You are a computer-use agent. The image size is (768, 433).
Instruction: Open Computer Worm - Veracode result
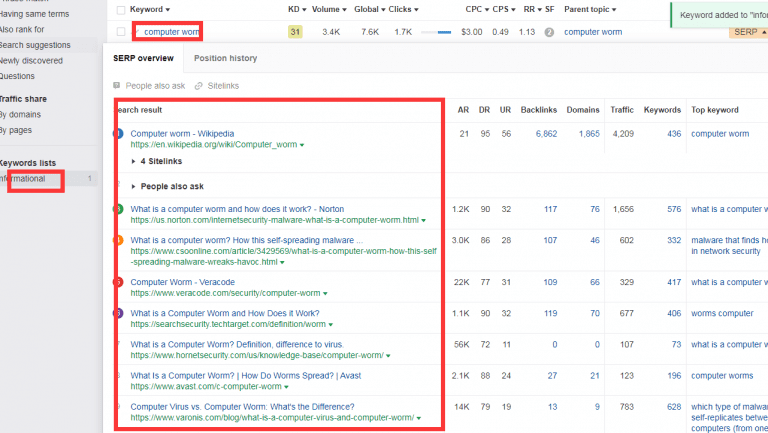(182, 282)
